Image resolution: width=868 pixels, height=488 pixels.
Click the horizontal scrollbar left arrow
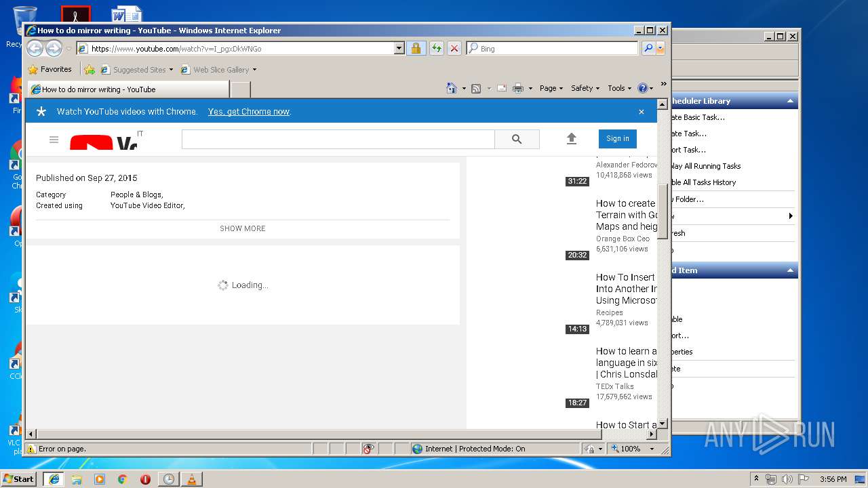tap(31, 434)
